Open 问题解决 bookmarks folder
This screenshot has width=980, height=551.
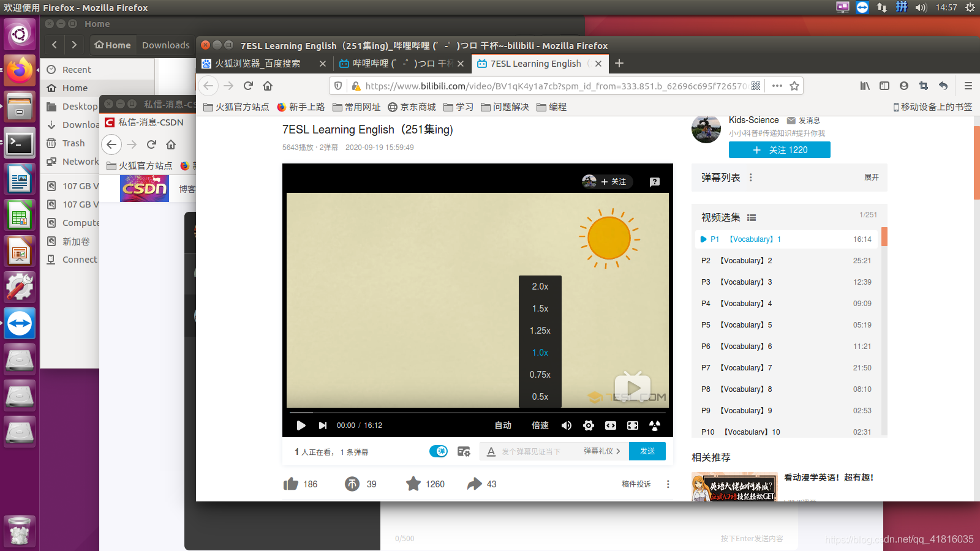tap(505, 107)
